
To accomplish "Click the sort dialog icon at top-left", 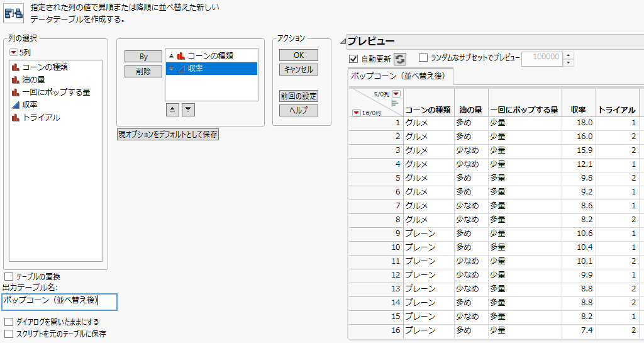I will tap(13, 13).
